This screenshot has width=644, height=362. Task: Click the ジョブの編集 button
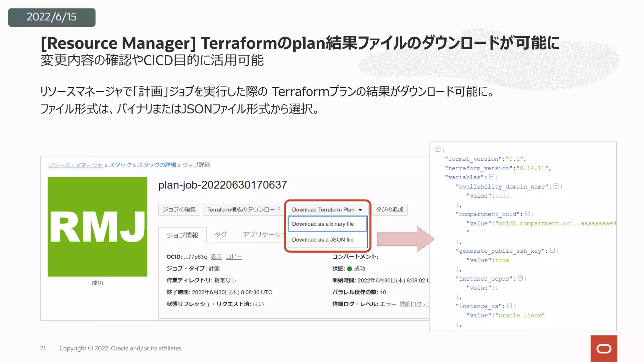179,210
